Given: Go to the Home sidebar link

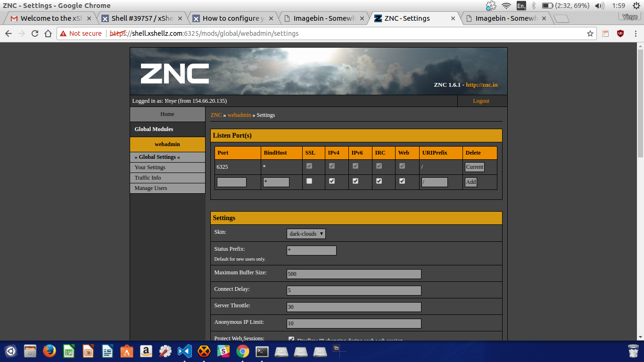Looking at the screenshot, I should 168,114.
